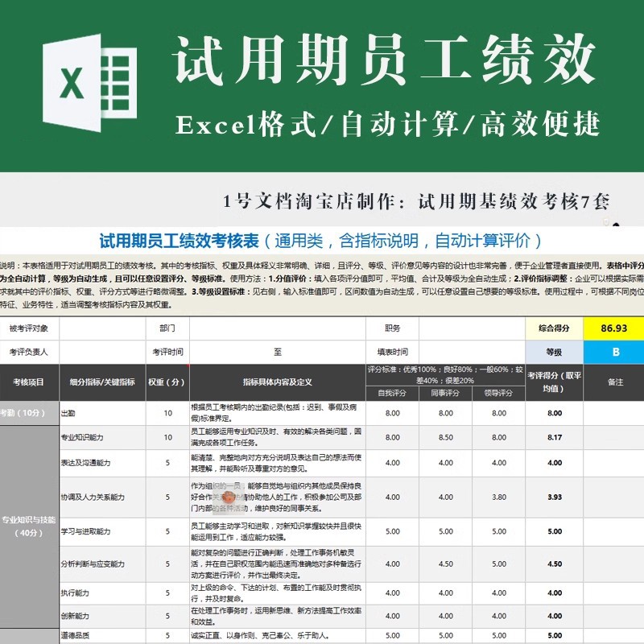This screenshot has height=644, width=644.
Task: Click the 8.50 peer score in 专业知识能力 row
Action: point(446,437)
